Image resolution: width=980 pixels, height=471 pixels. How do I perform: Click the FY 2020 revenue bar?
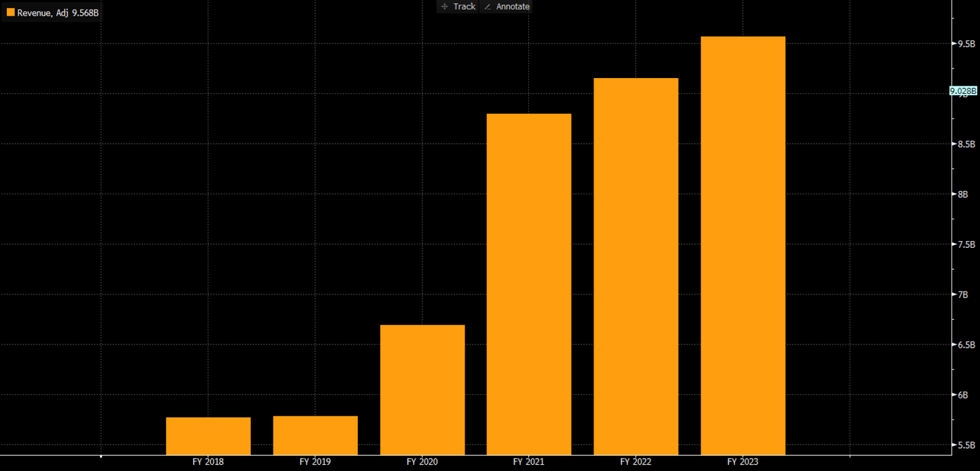coord(422,390)
